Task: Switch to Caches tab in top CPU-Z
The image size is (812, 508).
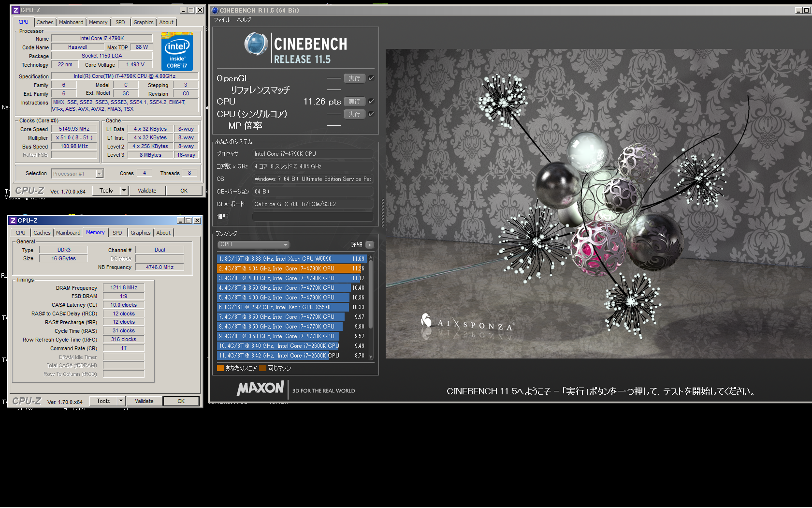Action: [x=45, y=22]
